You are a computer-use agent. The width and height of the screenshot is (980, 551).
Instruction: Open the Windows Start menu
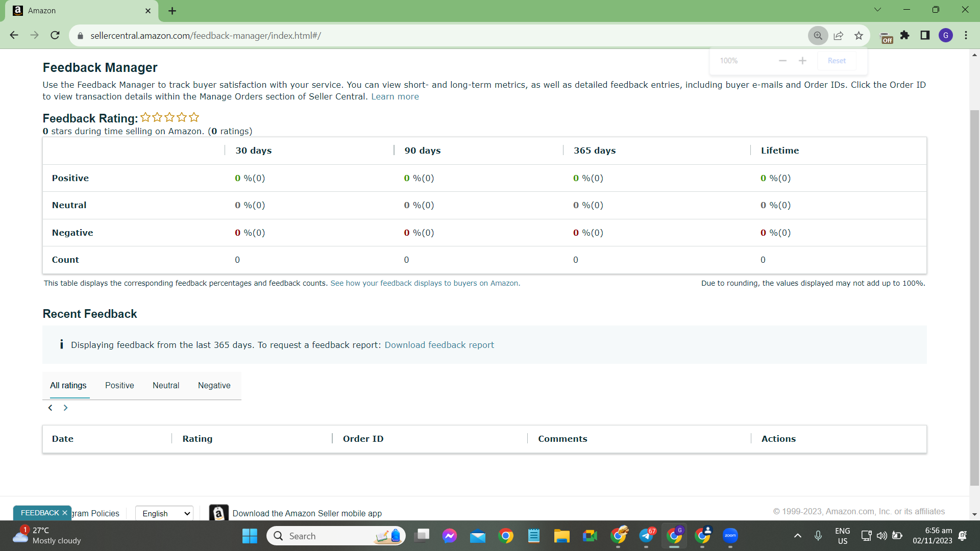250,536
